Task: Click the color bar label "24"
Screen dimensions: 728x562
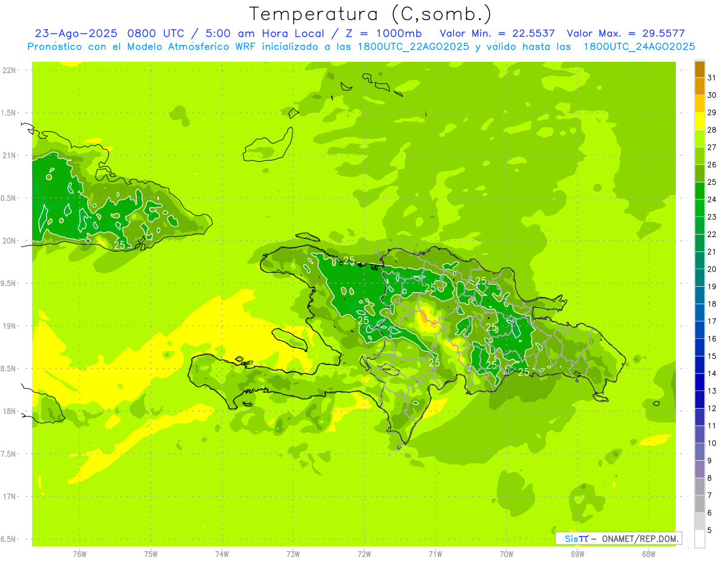Action: coord(712,199)
